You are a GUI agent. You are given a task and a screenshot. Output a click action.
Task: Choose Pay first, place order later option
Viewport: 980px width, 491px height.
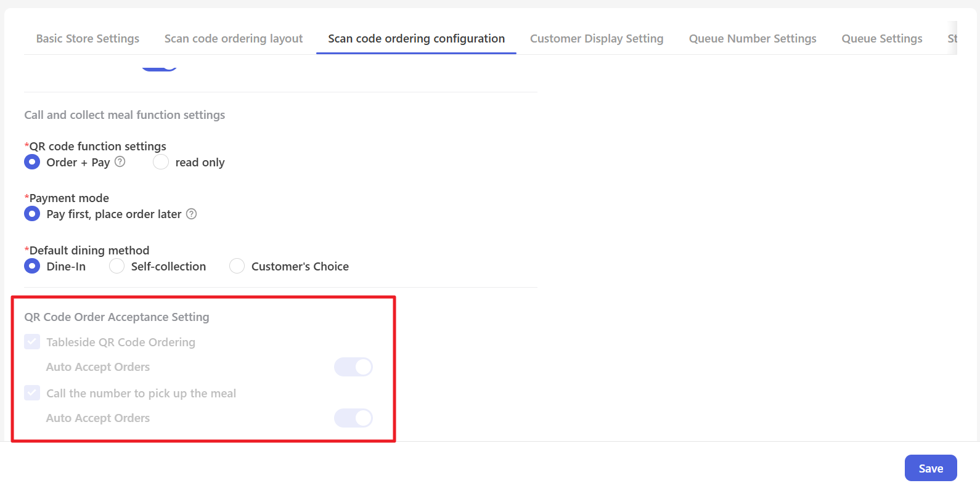32,214
